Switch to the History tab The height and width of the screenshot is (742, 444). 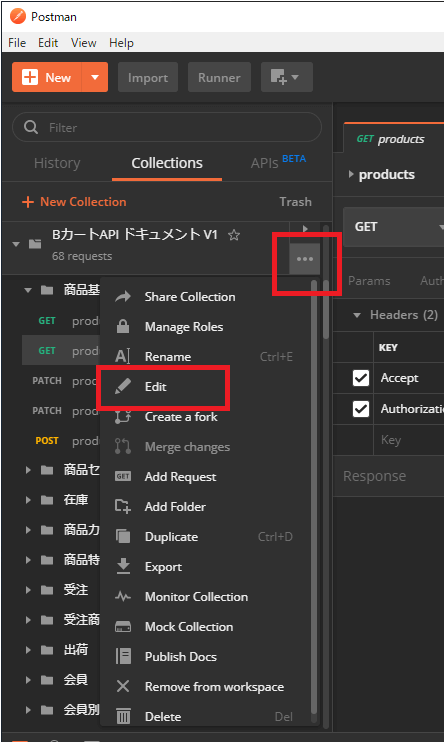pos(57,163)
